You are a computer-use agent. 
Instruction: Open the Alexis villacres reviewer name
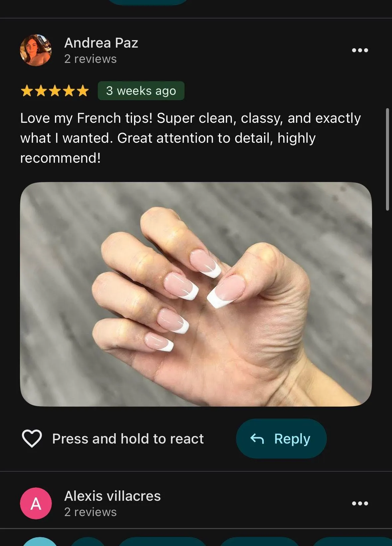(x=112, y=496)
